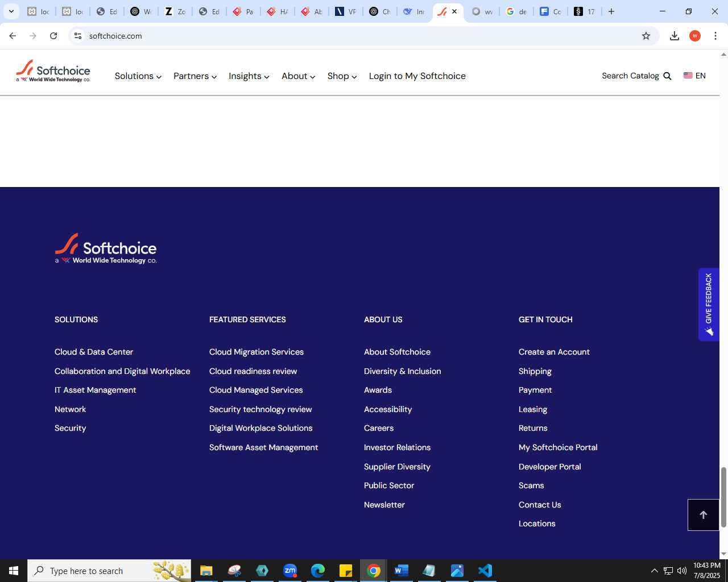Open Cloud Migration Services link

coord(257,352)
